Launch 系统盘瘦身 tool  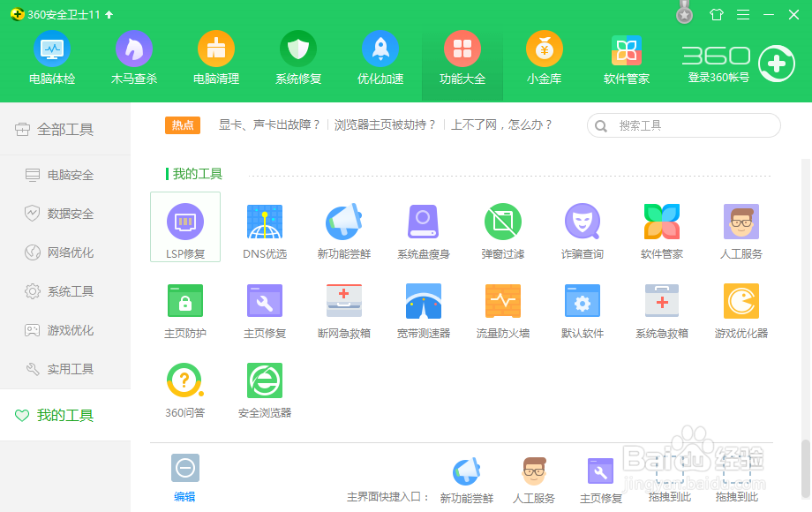[424, 231]
